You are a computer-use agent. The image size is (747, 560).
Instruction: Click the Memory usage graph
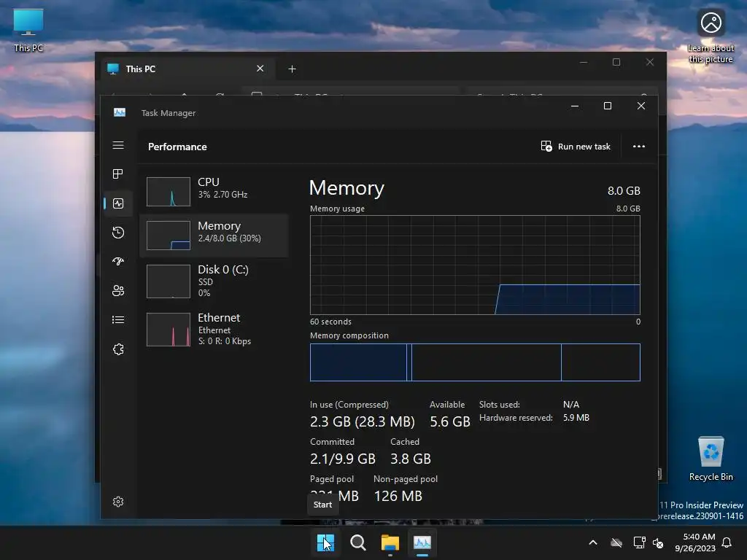click(475, 265)
